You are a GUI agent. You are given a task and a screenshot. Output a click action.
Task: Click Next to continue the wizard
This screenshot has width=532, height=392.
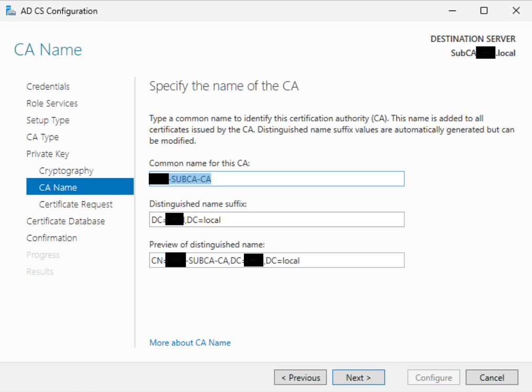(x=359, y=377)
